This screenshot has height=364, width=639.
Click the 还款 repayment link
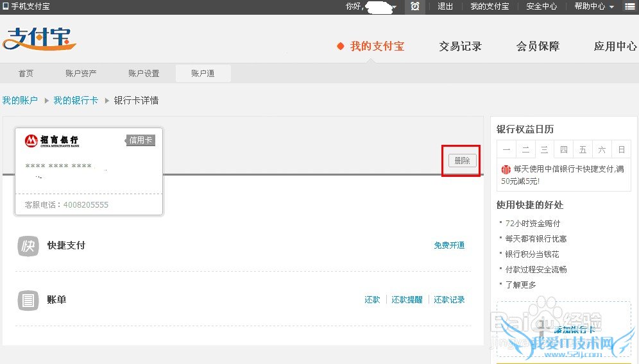point(372,300)
